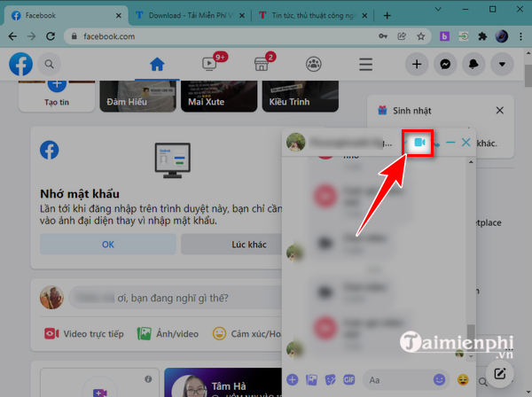The height and width of the screenshot is (397, 532).
Task: Open the Watch video tab
Action: (x=209, y=64)
